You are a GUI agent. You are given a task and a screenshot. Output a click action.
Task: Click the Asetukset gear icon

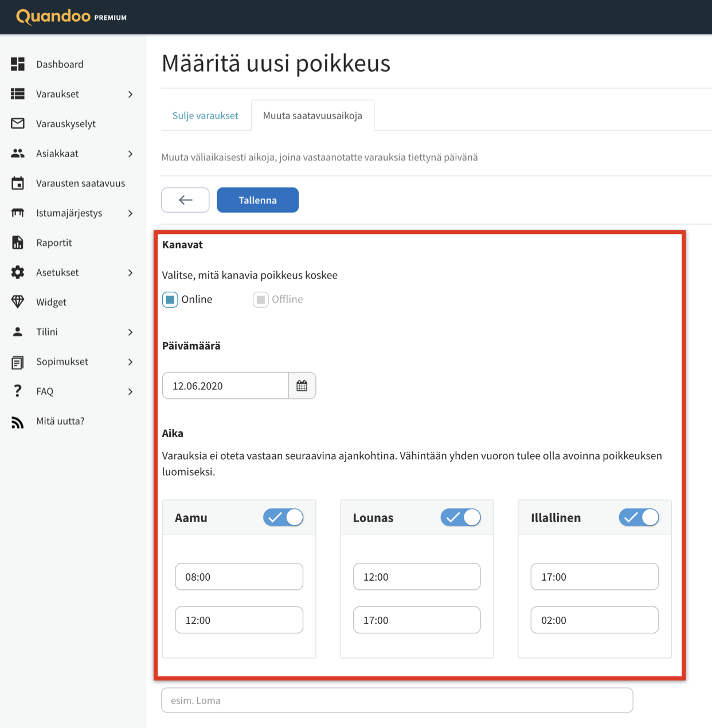[x=18, y=272]
